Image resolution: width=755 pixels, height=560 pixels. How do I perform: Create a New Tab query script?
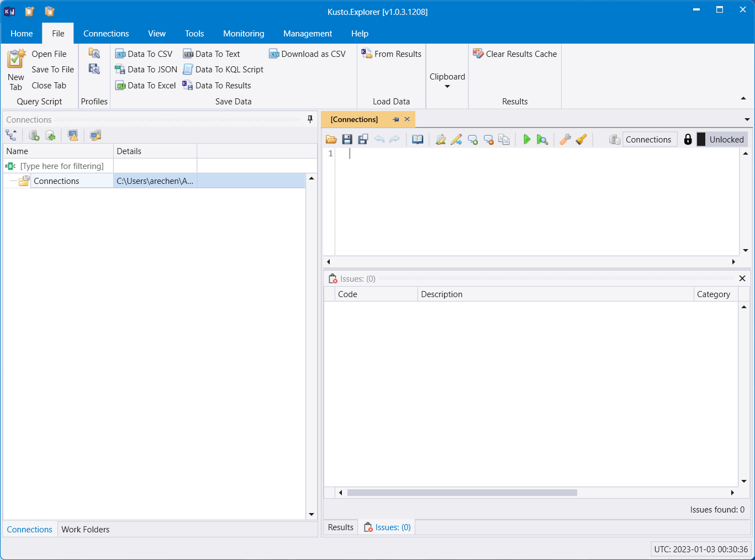(16, 70)
